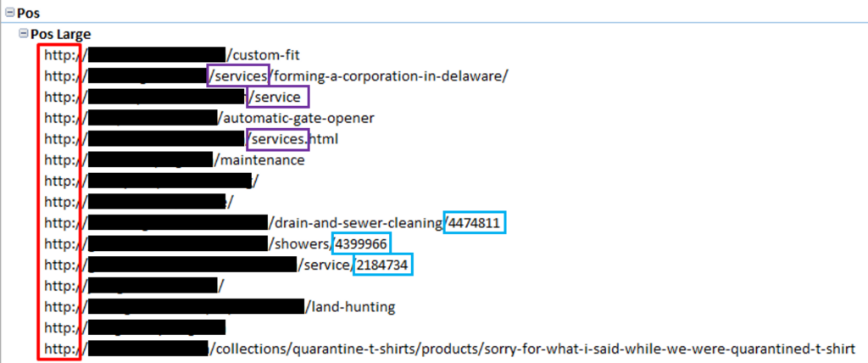Open the URL ending in /custom-fit

point(261,55)
